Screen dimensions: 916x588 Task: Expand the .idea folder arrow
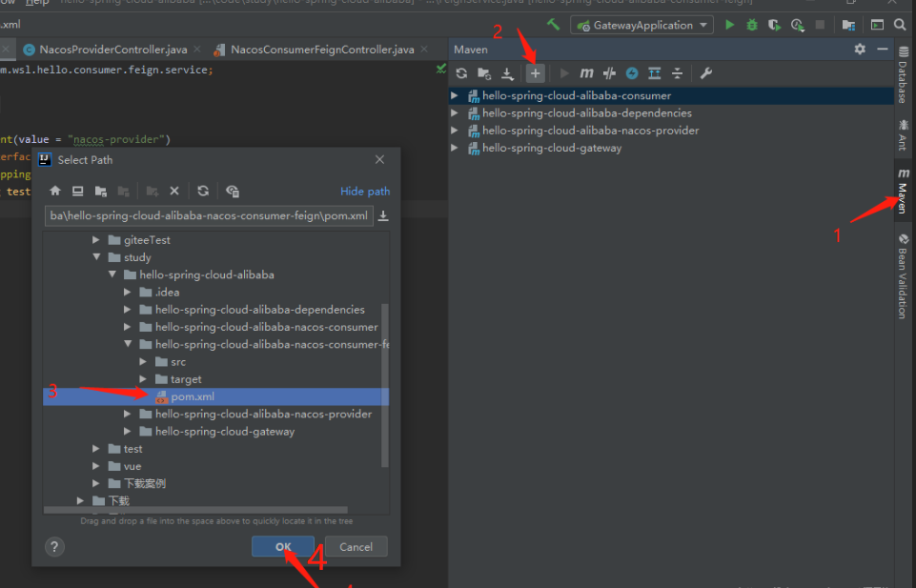click(128, 292)
